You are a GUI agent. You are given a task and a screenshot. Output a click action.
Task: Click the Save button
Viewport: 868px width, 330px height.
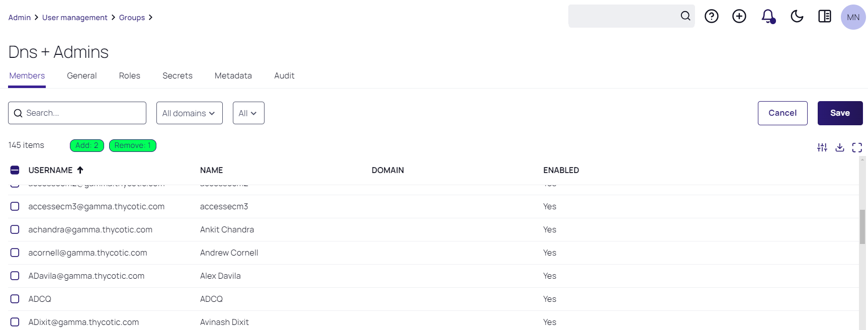(x=840, y=113)
